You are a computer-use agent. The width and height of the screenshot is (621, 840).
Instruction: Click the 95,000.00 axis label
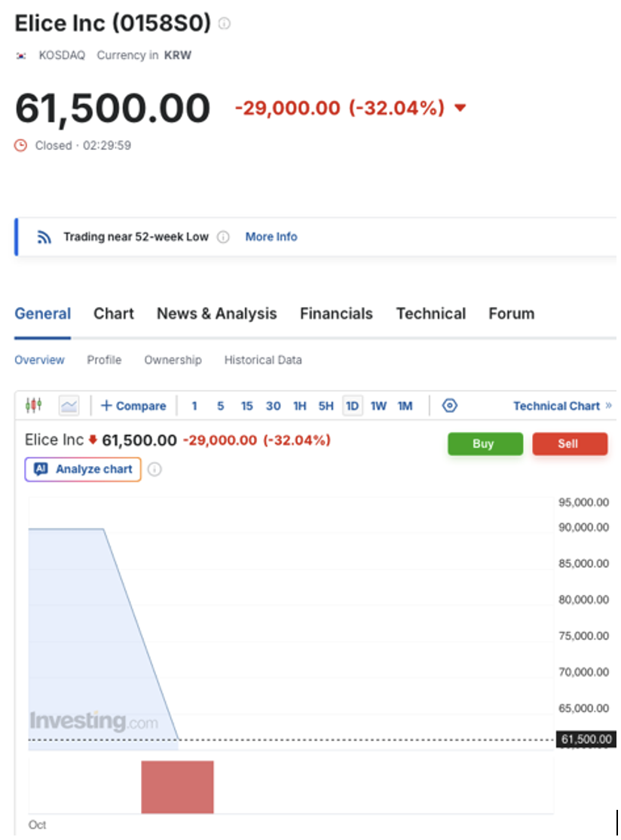click(x=583, y=502)
